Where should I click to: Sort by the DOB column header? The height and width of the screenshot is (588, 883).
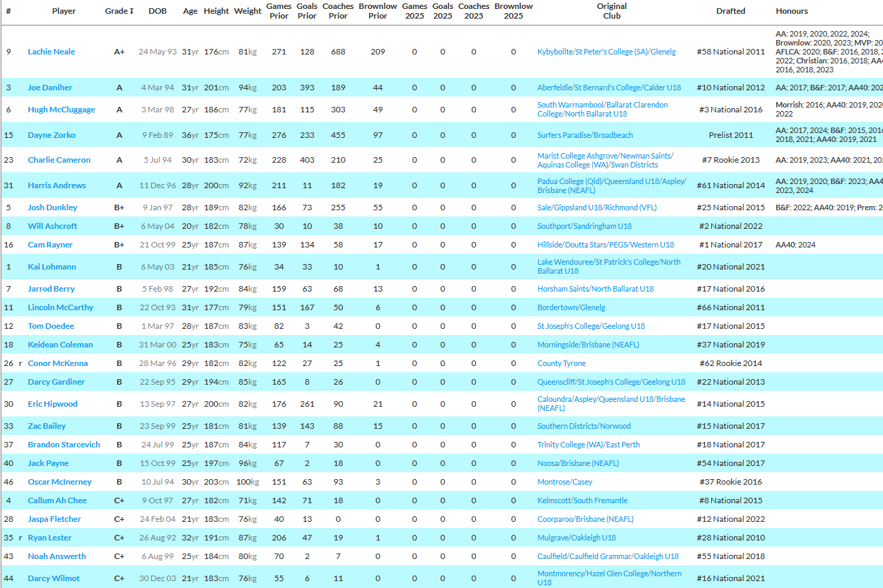157,11
